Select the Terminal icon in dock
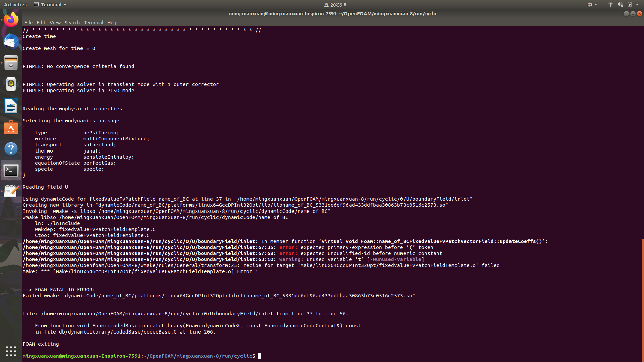Screen dimensions: 644x362 click(x=11, y=170)
